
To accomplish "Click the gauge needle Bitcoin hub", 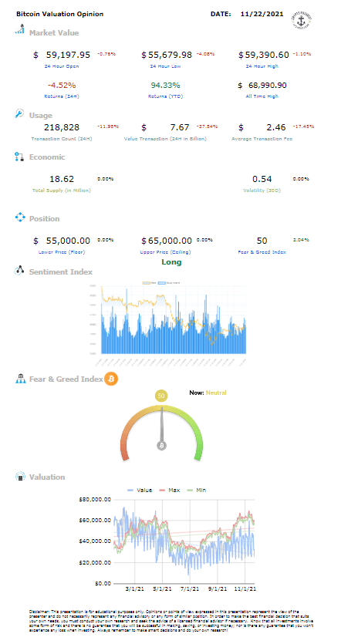I will [x=161, y=446].
